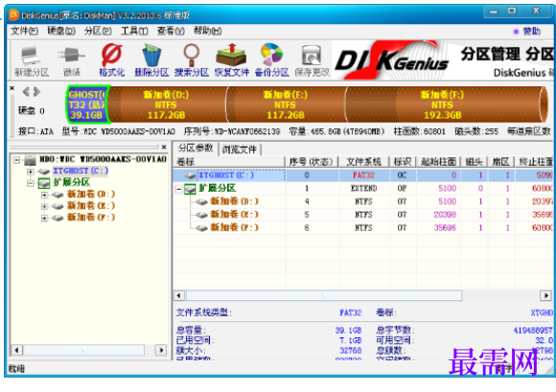Image resolution: width=556 pixels, height=392 pixels.
Task: Click the New Partition (新建分区) toolbar icon
Action: coord(32,61)
